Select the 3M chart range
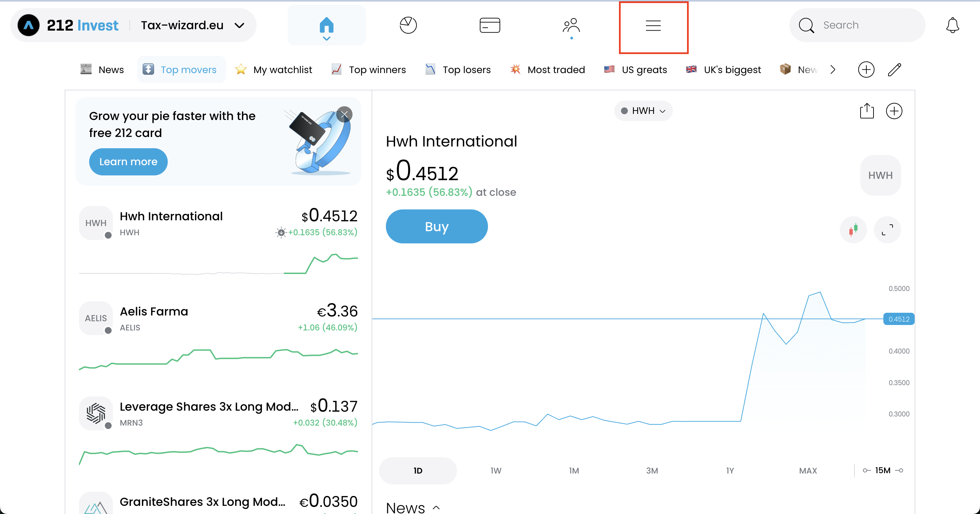This screenshot has height=514, width=980. [652, 471]
